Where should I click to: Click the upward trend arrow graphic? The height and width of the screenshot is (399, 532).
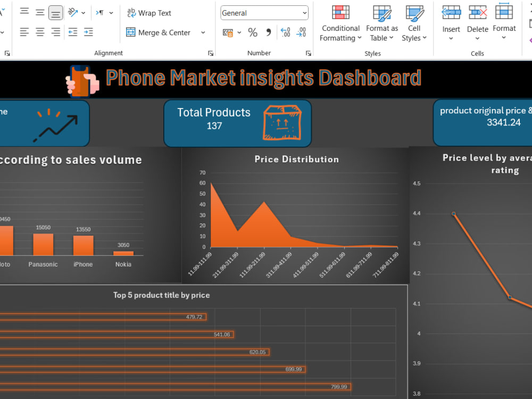[56, 126]
